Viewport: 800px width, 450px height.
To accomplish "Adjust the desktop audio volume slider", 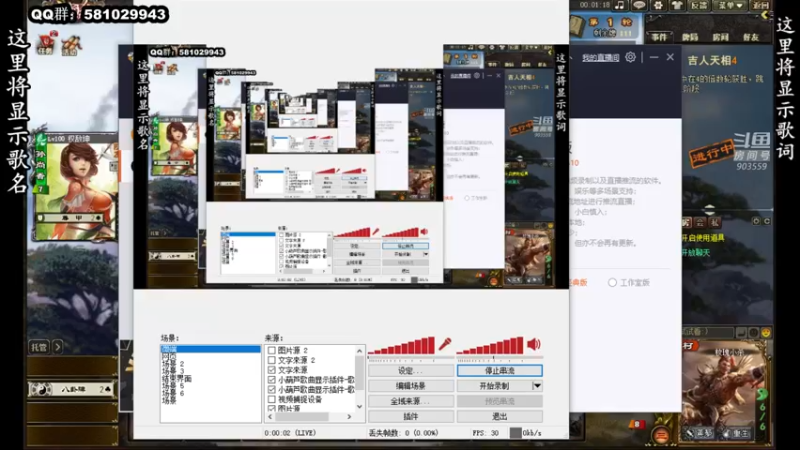I will (499, 359).
